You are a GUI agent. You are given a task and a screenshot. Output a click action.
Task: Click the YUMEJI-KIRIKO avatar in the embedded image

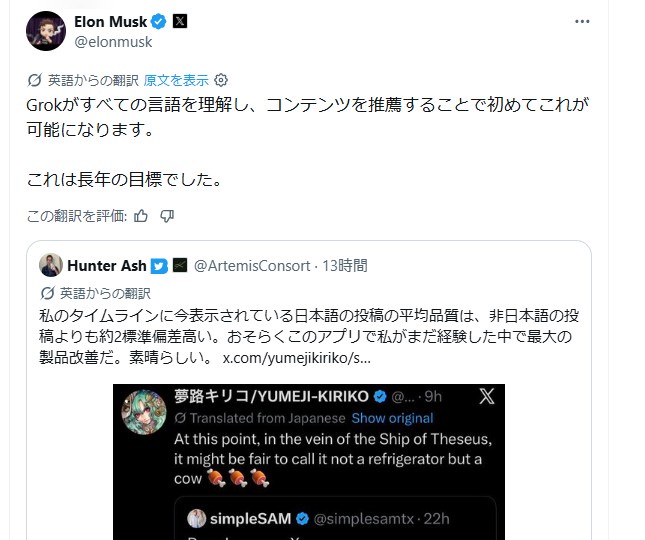click(x=144, y=412)
